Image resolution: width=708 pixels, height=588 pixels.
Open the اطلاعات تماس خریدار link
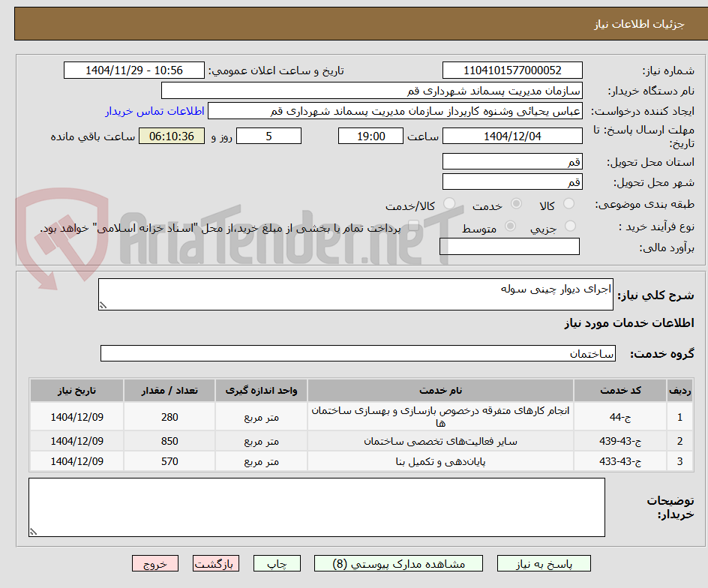point(154,111)
